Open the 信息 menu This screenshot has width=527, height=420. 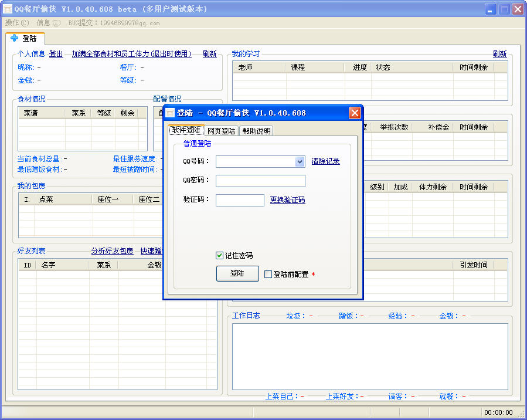[x=48, y=23]
